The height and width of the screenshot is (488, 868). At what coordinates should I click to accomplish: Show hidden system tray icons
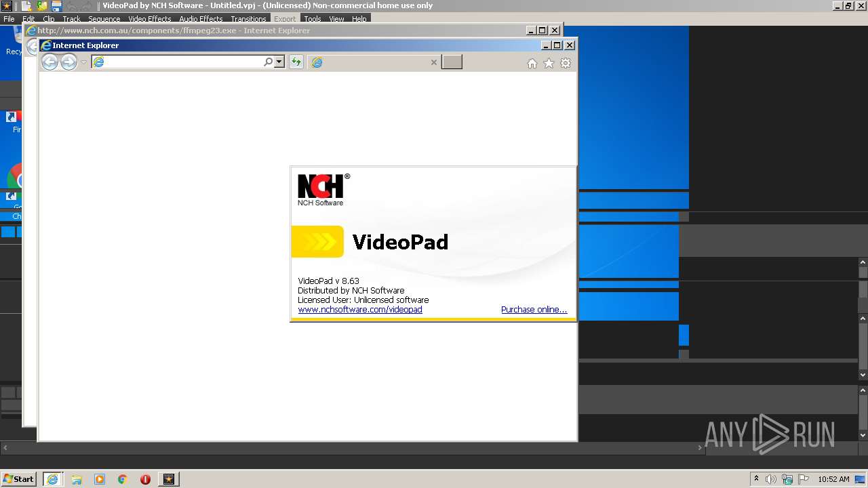pos(756,479)
